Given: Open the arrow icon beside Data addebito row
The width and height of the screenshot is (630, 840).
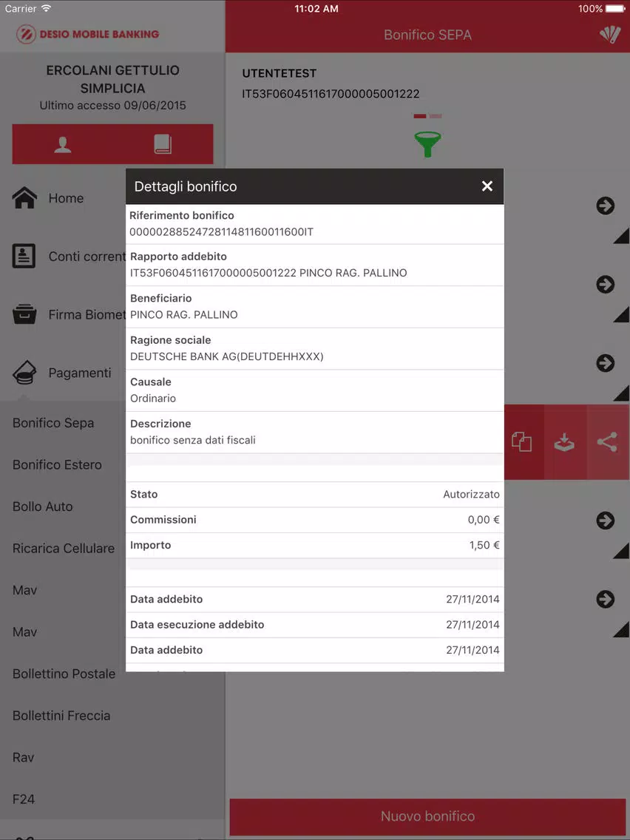Looking at the screenshot, I should point(606,599).
